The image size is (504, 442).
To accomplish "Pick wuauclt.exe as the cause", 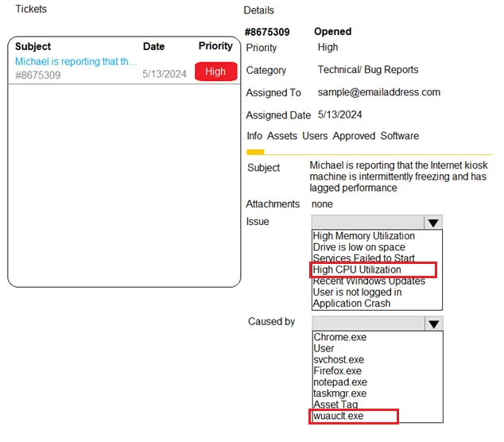I will pyautogui.click(x=338, y=416).
